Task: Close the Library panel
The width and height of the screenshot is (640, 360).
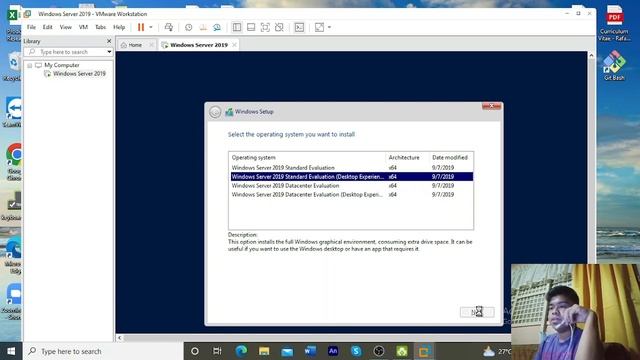Action: pyautogui.click(x=109, y=41)
